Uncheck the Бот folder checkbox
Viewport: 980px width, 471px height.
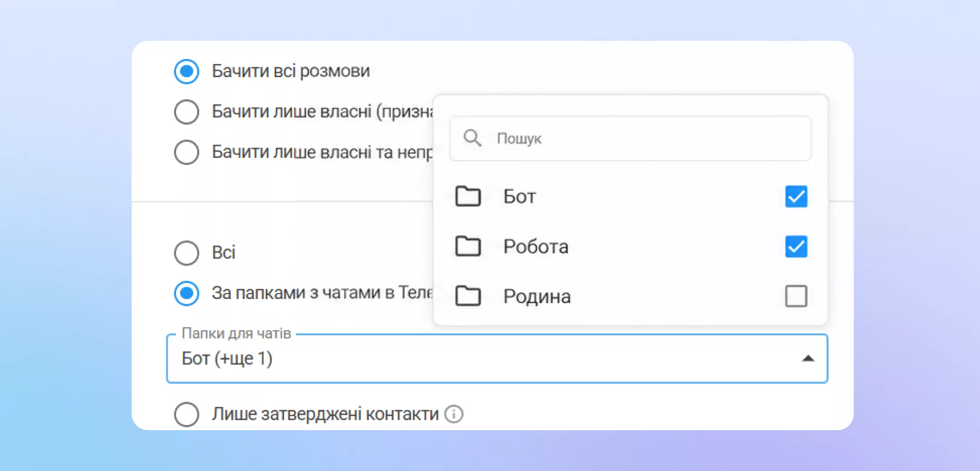tap(796, 196)
